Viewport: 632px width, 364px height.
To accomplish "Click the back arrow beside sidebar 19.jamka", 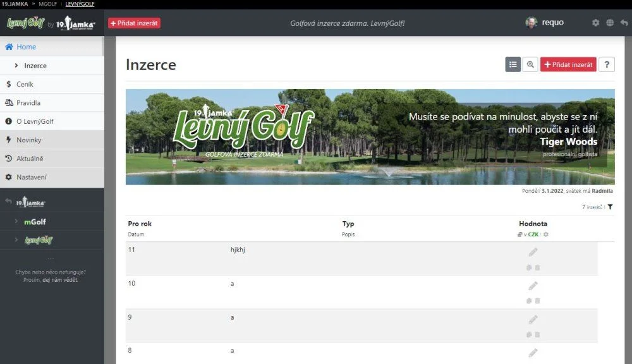I will (x=8, y=201).
